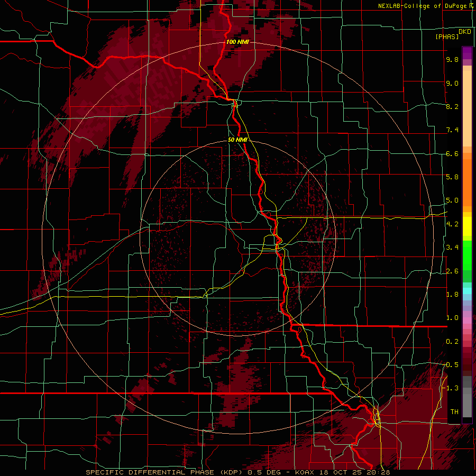Screen dimensions: 476x476
Task: Click the DKD product code label
Action: point(465,32)
